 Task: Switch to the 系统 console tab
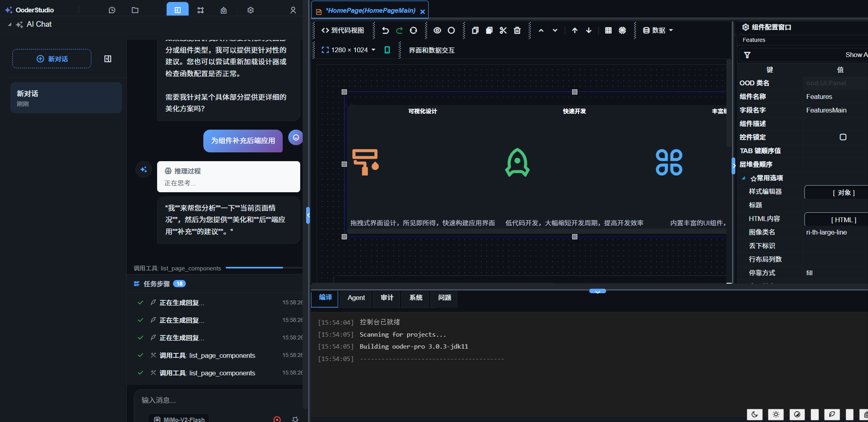[x=416, y=298]
